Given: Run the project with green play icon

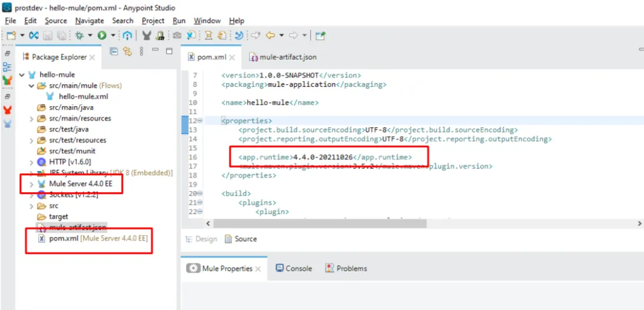Looking at the screenshot, I should click(x=102, y=36).
